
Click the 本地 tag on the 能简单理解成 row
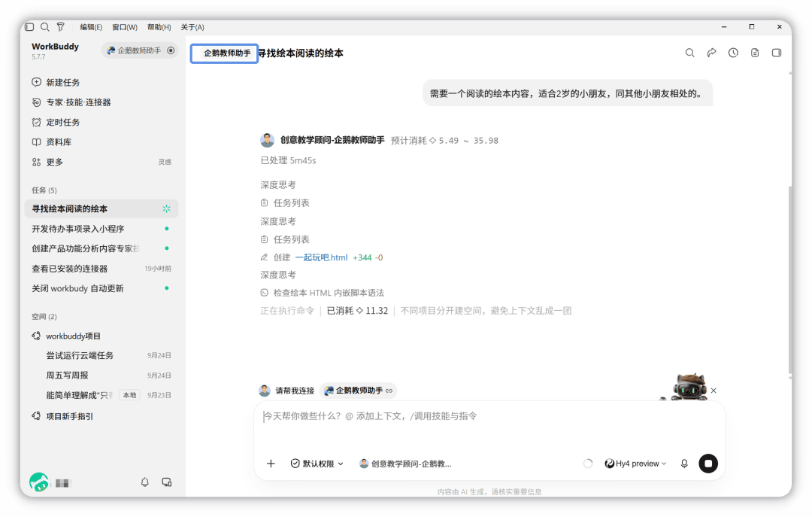point(129,395)
